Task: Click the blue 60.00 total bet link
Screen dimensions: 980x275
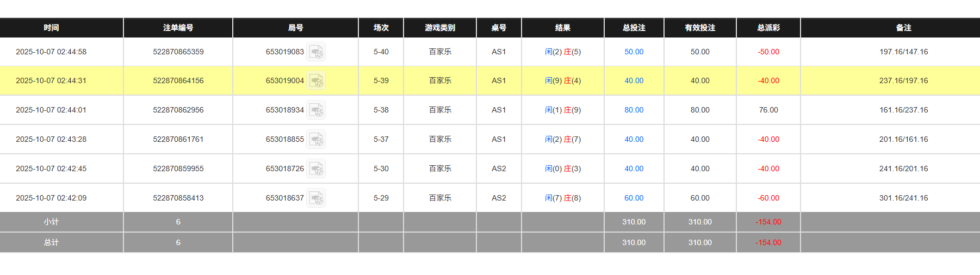Action: tap(634, 198)
